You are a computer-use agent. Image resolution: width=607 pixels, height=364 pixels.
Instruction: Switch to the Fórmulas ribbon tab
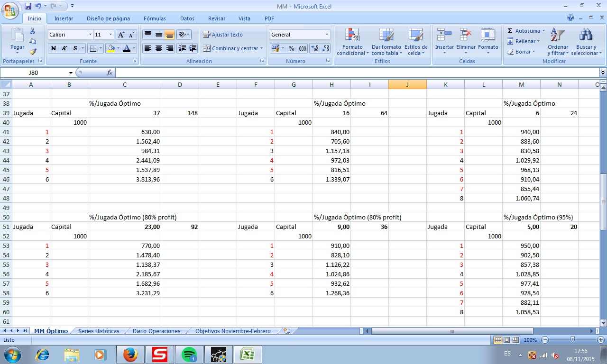(x=155, y=18)
